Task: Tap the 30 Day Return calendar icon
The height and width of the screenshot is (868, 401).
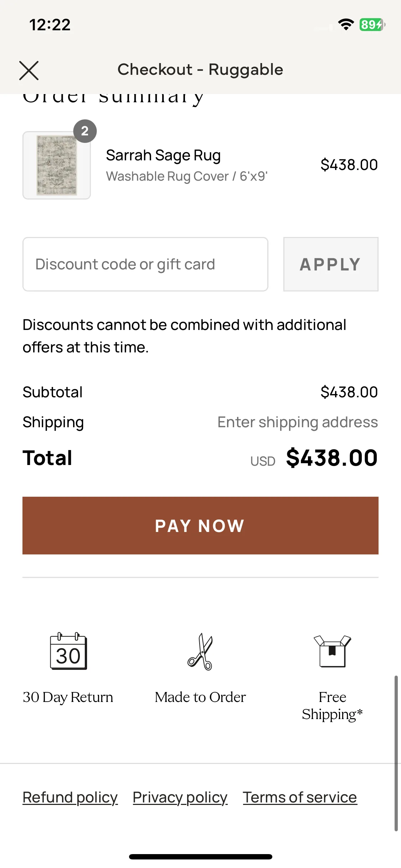Action: [x=68, y=651]
